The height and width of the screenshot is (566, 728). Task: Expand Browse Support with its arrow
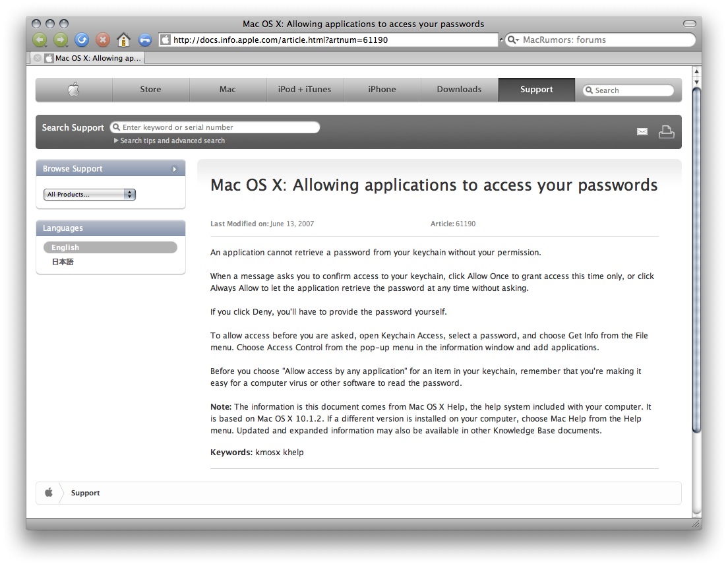[x=175, y=169]
